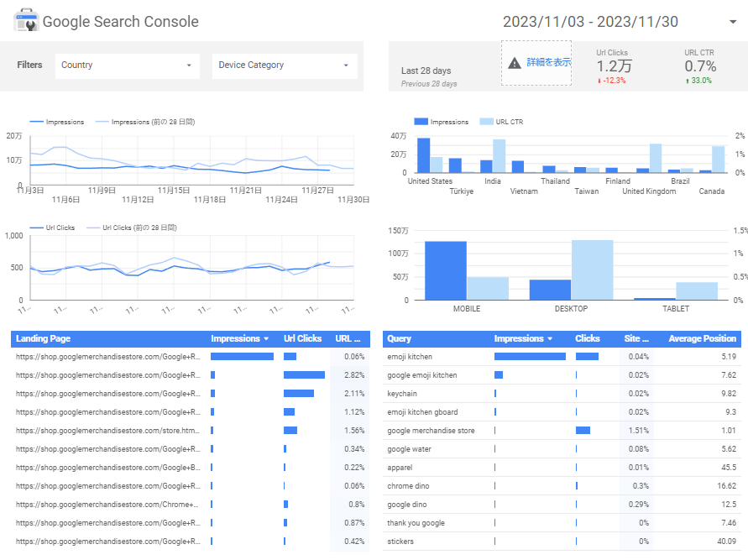
Task: Click the TABLET axis label
Action: pyautogui.click(x=676, y=309)
